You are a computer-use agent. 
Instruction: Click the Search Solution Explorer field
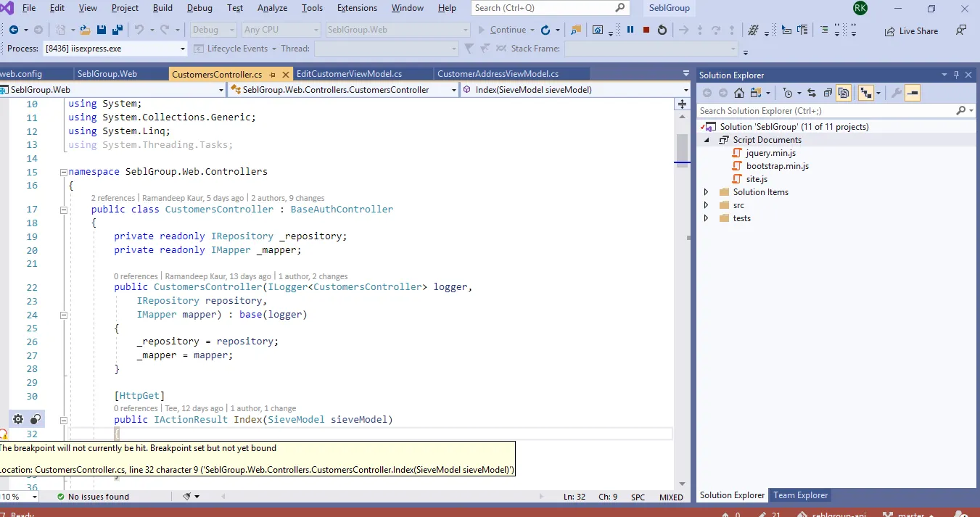click(825, 111)
